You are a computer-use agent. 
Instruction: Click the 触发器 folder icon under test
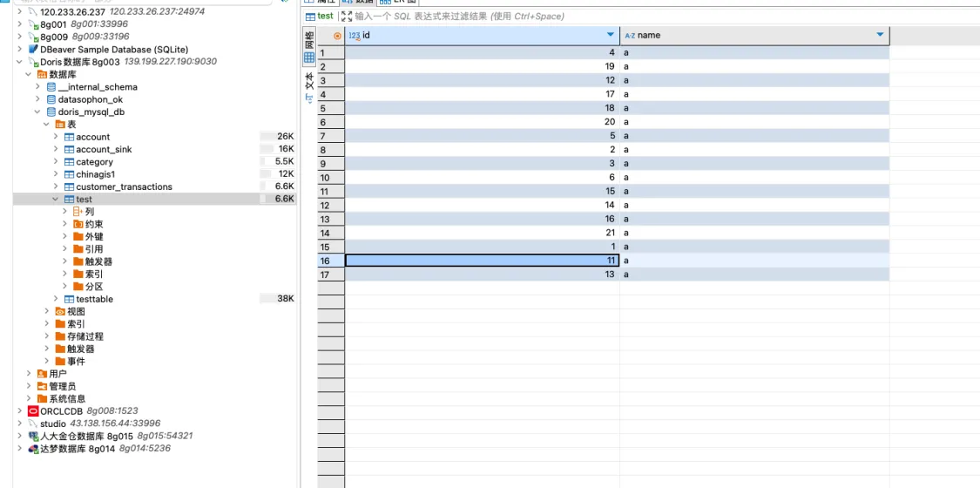click(78, 261)
